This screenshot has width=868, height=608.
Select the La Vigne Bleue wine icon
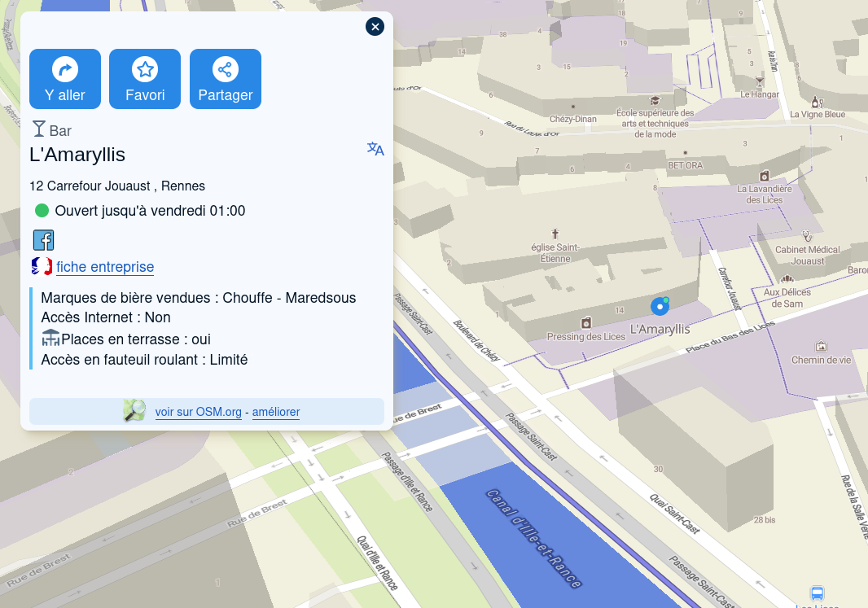coord(816,102)
